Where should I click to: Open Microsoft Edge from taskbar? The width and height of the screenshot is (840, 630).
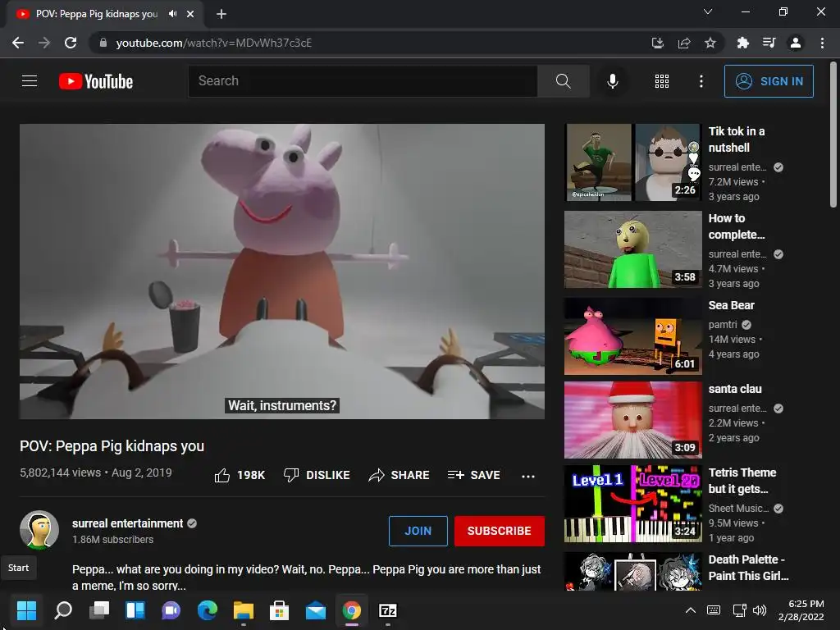[208, 610]
